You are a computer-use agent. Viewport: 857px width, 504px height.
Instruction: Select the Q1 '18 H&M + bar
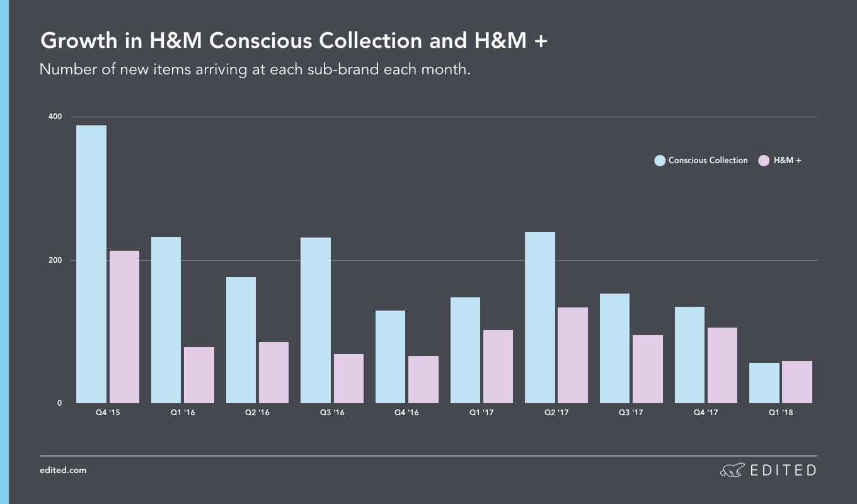(x=797, y=382)
